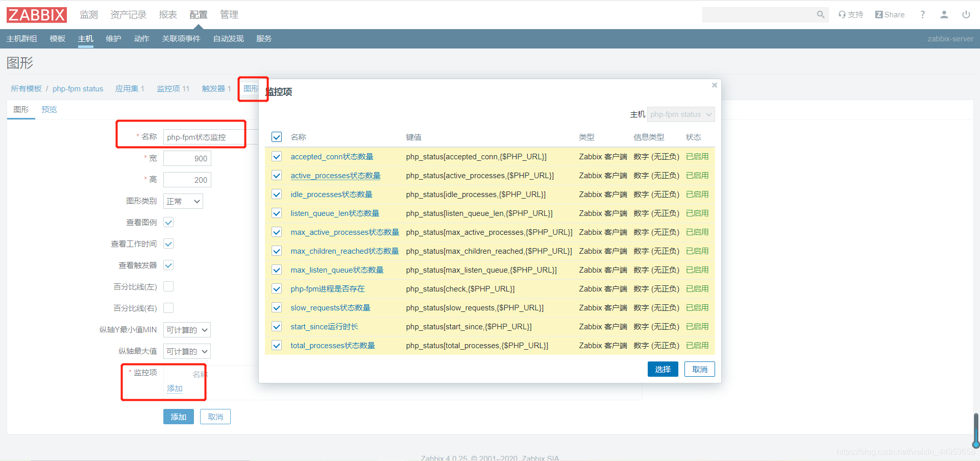980x461 pixels.
Task: Click the 宽 width input field
Action: [x=187, y=158]
